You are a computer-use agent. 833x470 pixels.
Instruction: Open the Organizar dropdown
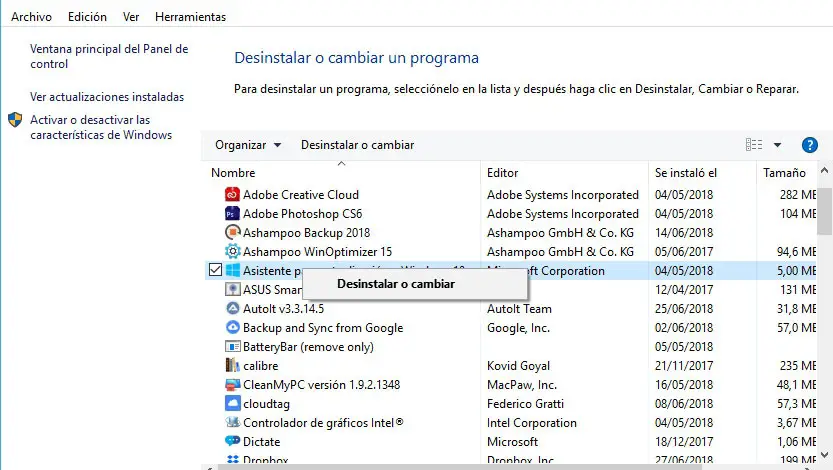(248, 145)
